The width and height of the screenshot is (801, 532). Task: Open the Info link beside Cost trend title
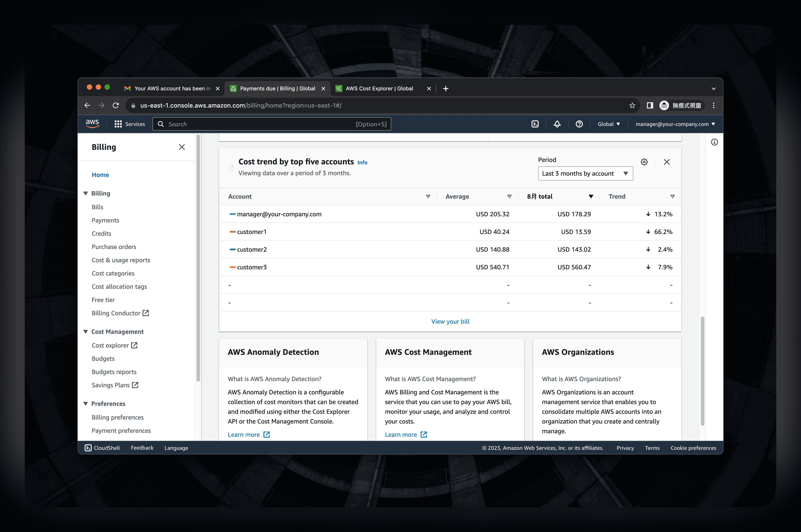(x=362, y=163)
